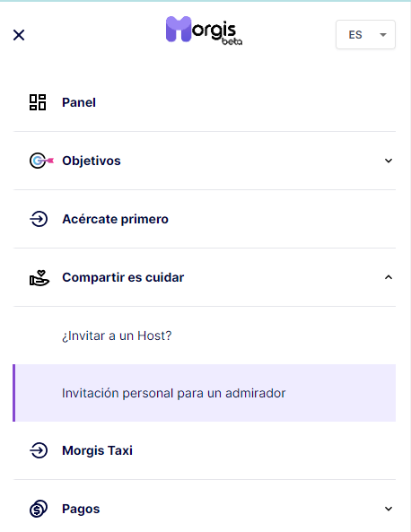Close the menu with the X icon
This screenshot has width=411, height=532.
[19, 35]
